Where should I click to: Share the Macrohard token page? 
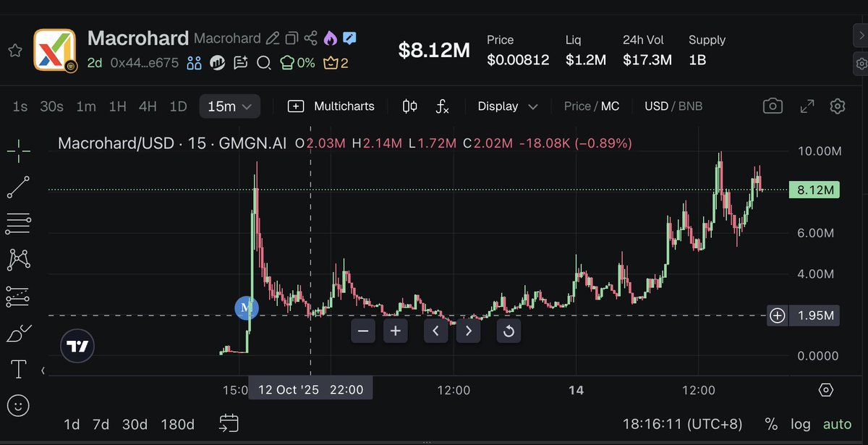311,38
